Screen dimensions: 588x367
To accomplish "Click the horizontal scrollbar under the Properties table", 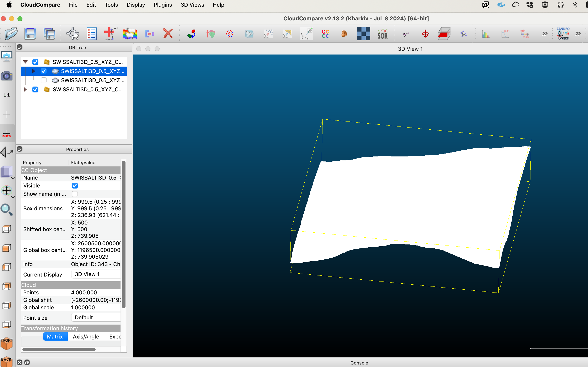I will coord(59,350).
